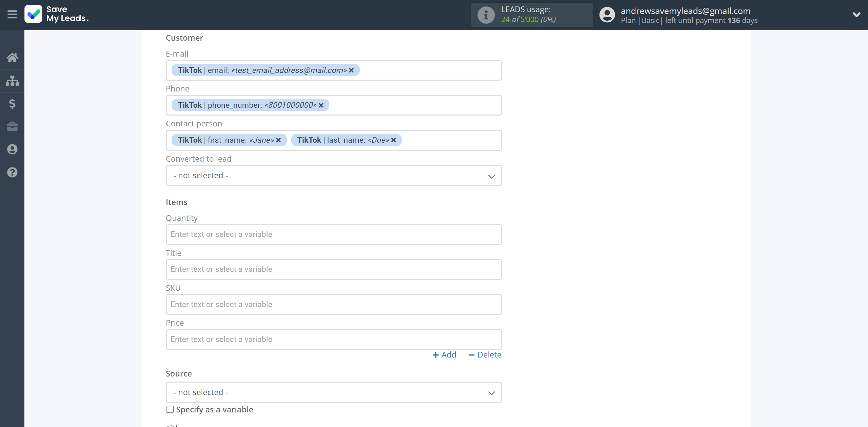Screen dimensions: 868x427
Task: Click the Save My Leads home icon
Action: click(x=13, y=57)
